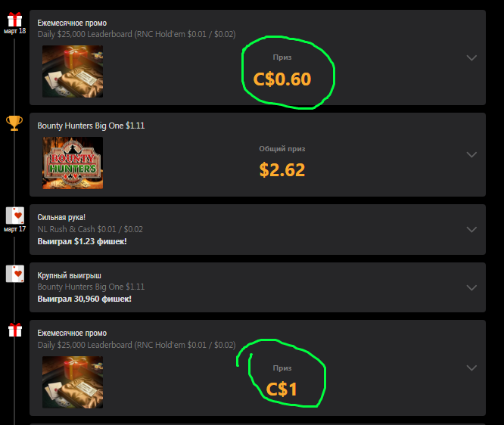Click heart card icon beside Крупный выигрыш
The image size is (504, 425).
[15, 274]
